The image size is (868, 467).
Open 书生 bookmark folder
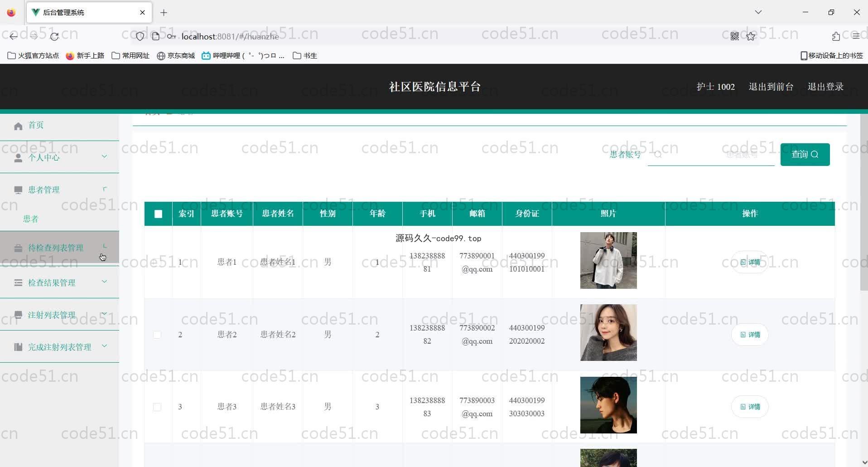click(305, 56)
